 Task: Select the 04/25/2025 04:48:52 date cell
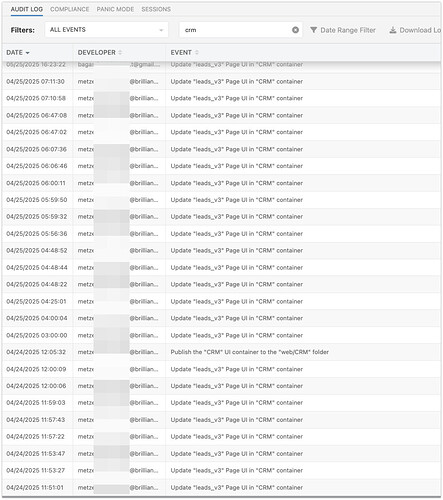click(x=37, y=250)
